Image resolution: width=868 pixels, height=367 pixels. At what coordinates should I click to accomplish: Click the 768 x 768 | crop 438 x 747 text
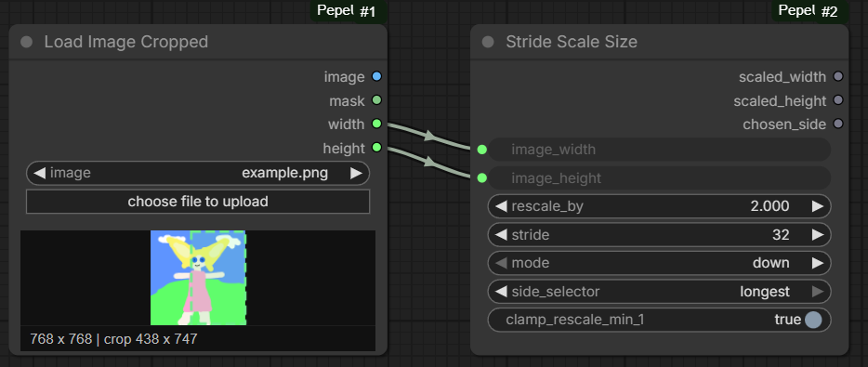pyautogui.click(x=113, y=339)
